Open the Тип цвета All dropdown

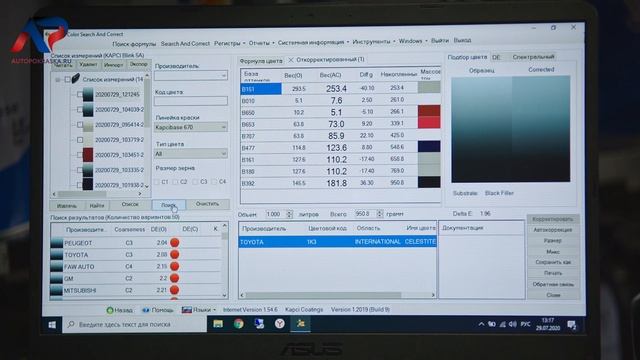click(191, 154)
